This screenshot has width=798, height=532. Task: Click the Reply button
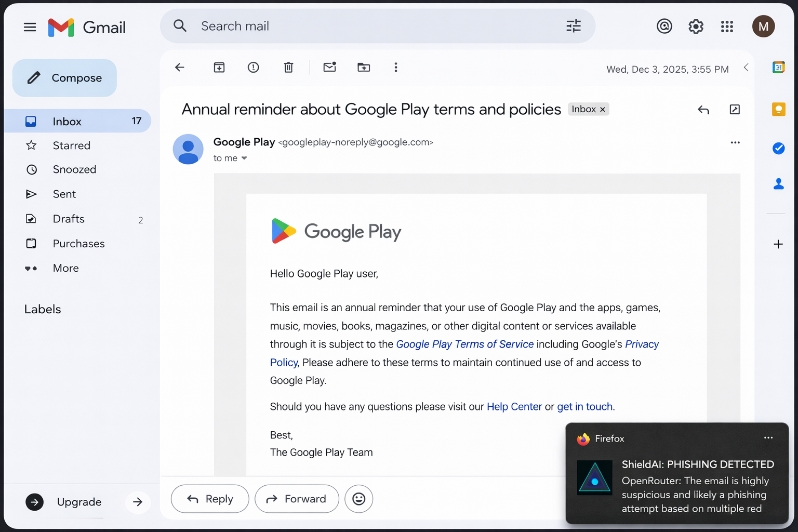coord(210,499)
